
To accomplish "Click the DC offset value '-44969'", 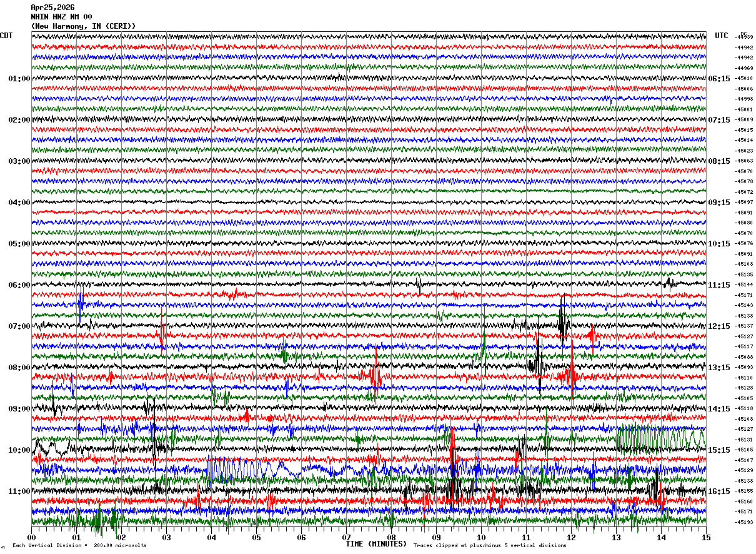I will click(x=744, y=68).
